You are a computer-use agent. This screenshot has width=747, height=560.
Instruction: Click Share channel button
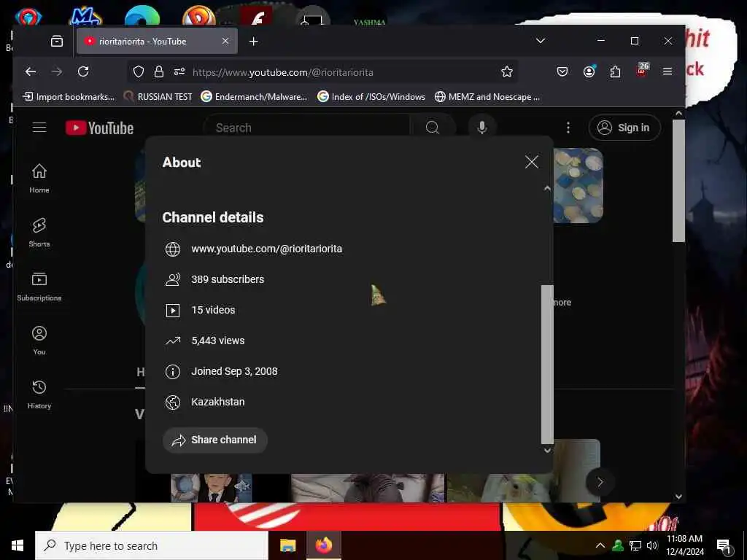pyautogui.click(x=215, y=440)
